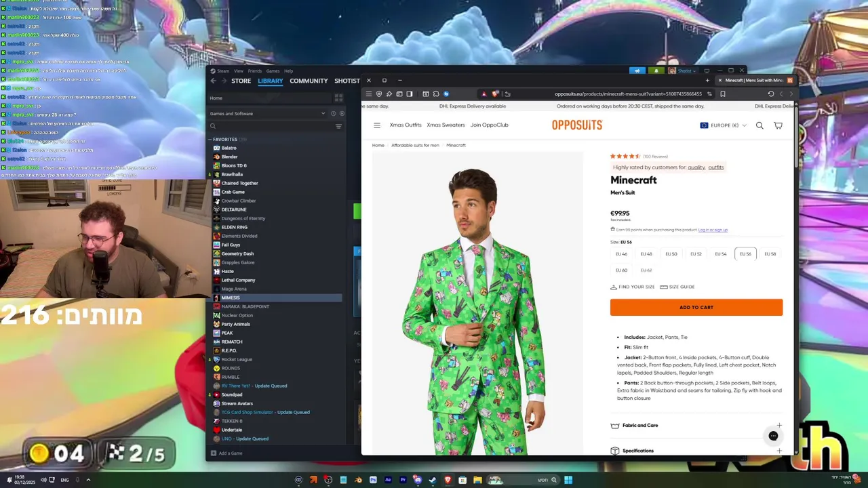The width and height of the screenshot is (868, 488).
Task: Click the Steam ready-to-play filter icon
Action: point(342,114)
